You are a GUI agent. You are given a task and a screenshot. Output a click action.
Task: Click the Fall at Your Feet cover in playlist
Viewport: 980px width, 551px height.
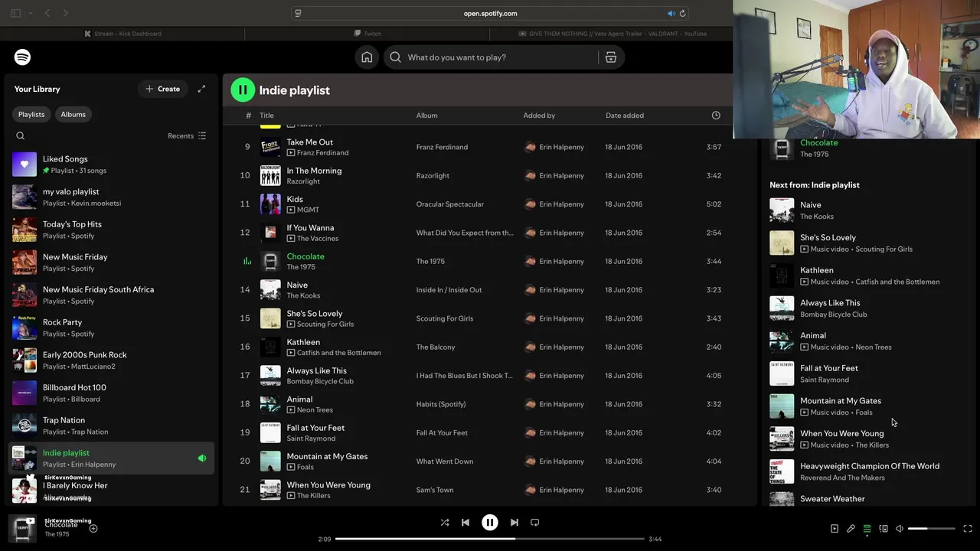point(270,433)
